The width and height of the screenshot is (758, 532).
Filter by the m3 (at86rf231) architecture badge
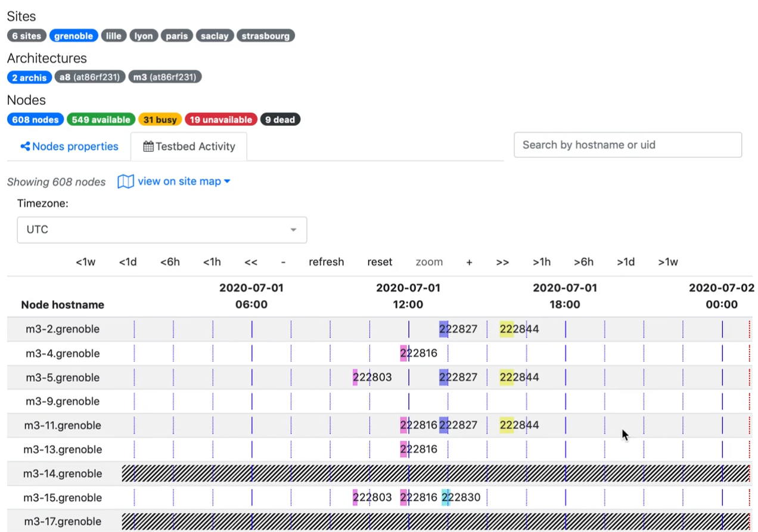tap(165, 77)
